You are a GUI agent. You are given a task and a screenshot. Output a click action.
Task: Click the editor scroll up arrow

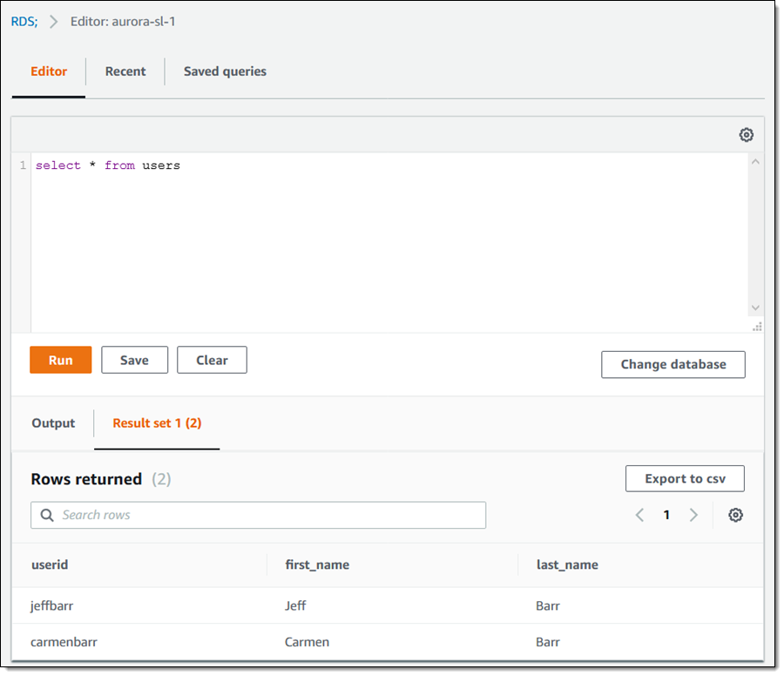pos(755,162)
